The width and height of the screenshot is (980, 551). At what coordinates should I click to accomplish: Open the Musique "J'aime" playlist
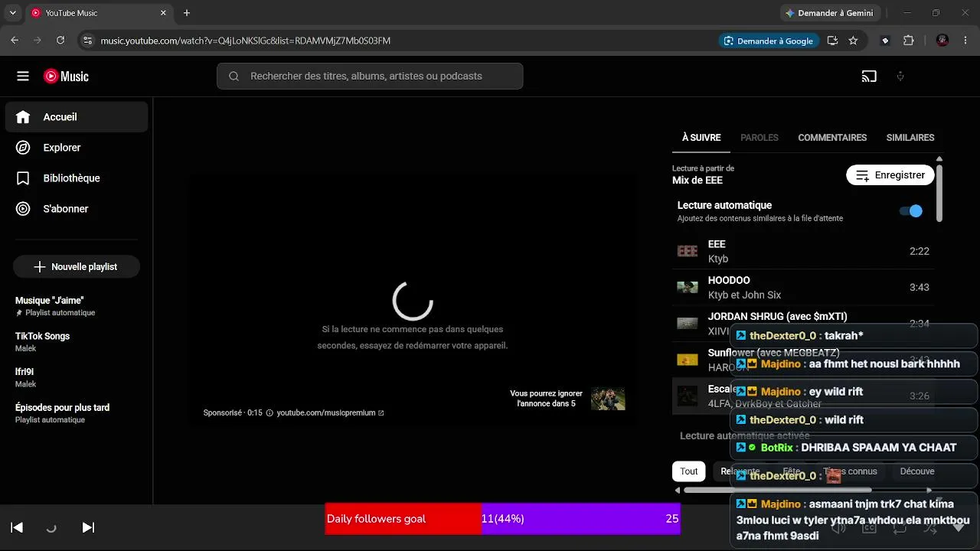click(x=77, y=306)
